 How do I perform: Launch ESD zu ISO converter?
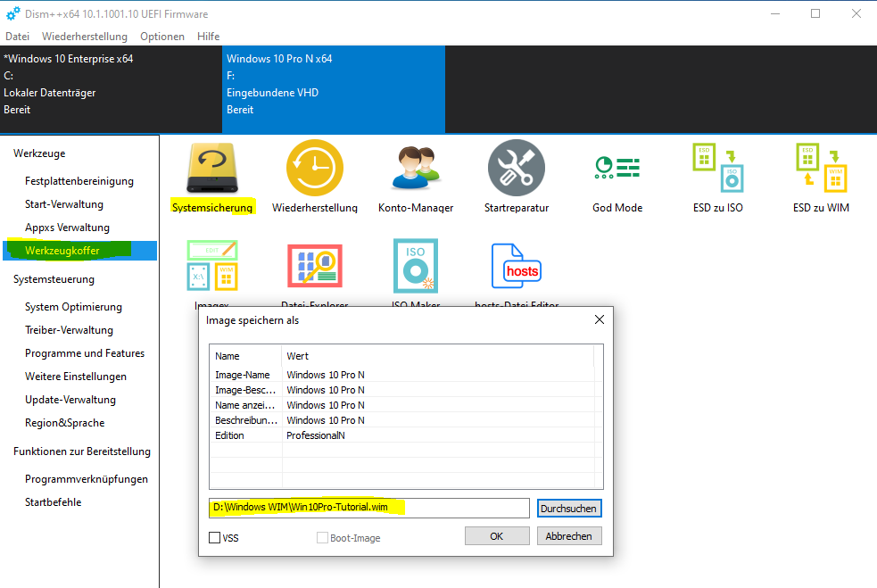[x=717, y=178]
